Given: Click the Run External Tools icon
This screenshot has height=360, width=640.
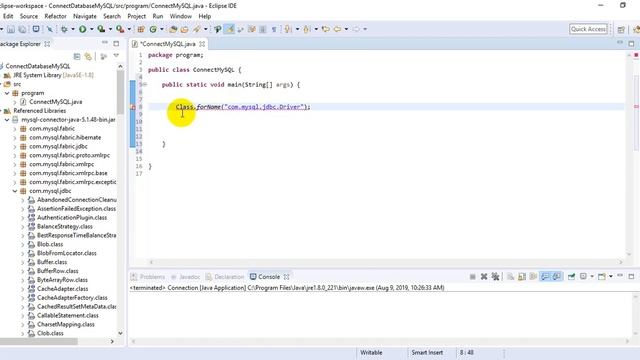Looking at the screenshot, I should 120,29.
